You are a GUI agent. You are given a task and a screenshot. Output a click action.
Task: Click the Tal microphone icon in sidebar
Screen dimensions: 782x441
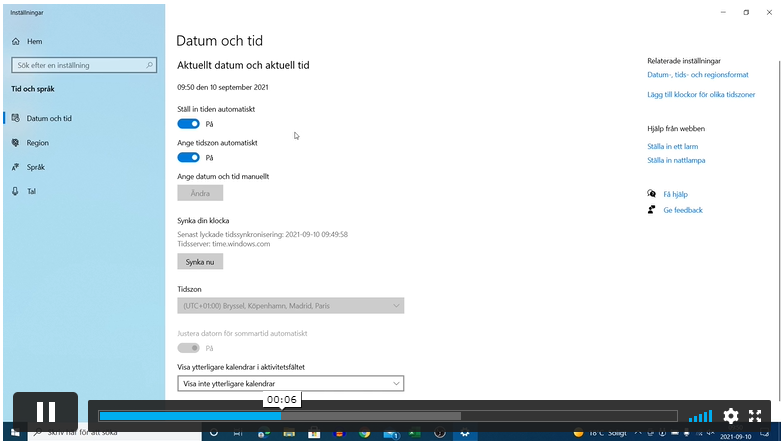pos(16,191)
